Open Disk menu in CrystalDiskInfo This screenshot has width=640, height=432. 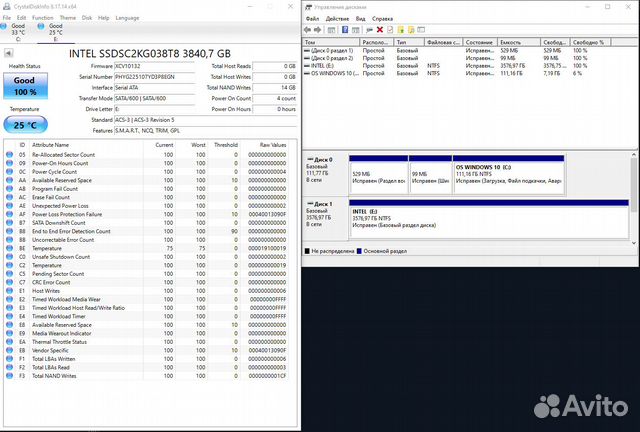tap(87, 18)
